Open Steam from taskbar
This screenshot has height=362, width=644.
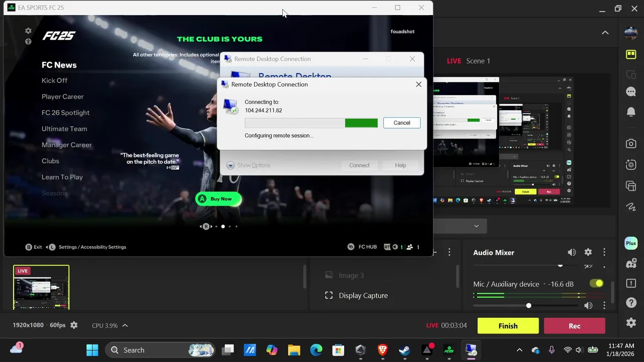click(405, 350)
